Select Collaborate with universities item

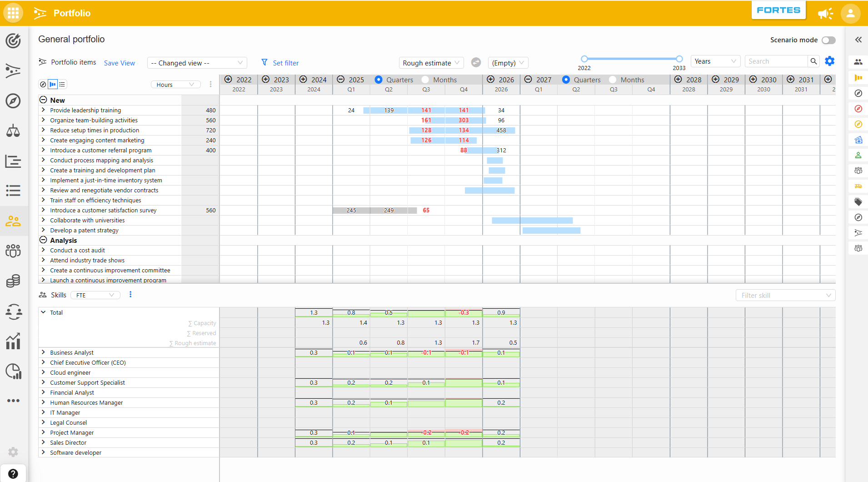(87, 220)
